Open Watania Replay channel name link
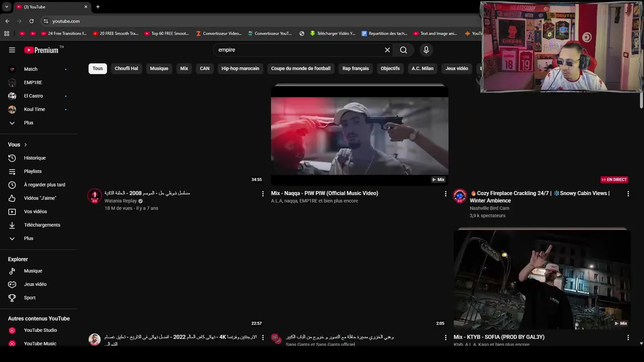644x362 pixels. (x=121, y=201)
